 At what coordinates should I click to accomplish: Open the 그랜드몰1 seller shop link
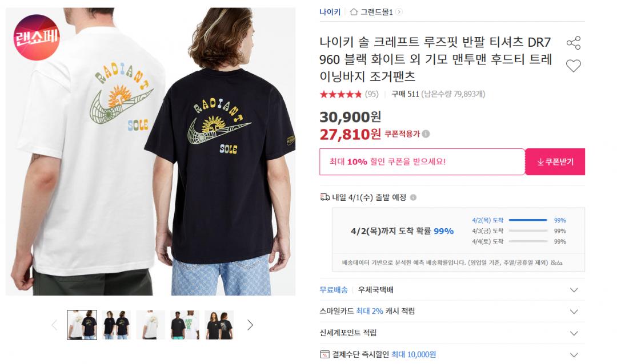point(377,11)
